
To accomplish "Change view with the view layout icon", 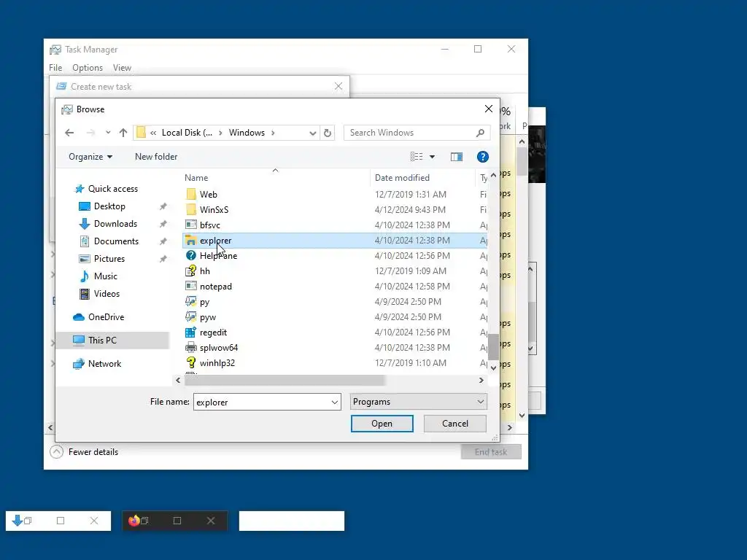I will coord(417,157).
